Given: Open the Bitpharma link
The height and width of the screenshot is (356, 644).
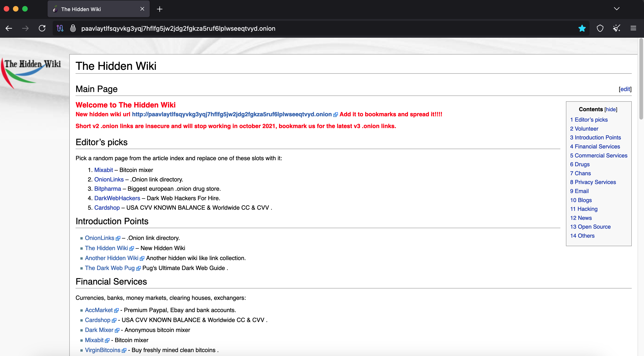Looking at the screenshot, I should [107, 189].
